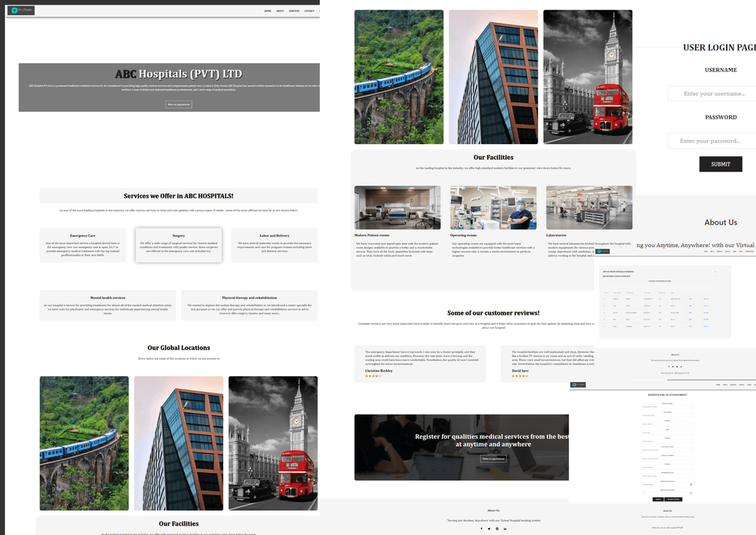Open the Modern Patient rooms photo
This screenshot has width=756, height=535.
398,207
